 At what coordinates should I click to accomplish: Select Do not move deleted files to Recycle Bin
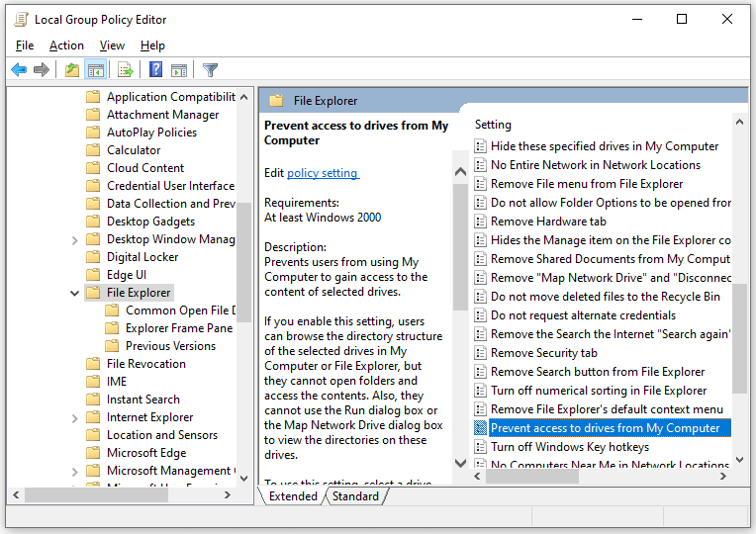(x=606, y=297)
